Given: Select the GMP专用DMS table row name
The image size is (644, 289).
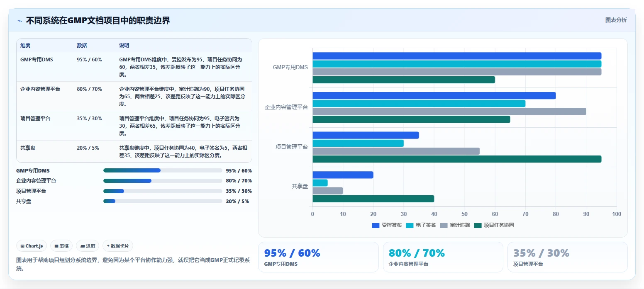Looking at the screenshot, I should point(37,60).
